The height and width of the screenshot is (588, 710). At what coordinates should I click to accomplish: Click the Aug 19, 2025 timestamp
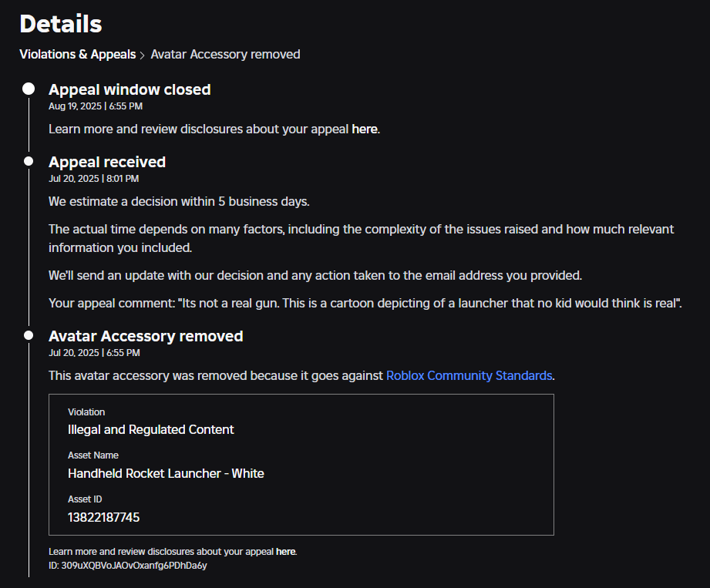[96, 106]
